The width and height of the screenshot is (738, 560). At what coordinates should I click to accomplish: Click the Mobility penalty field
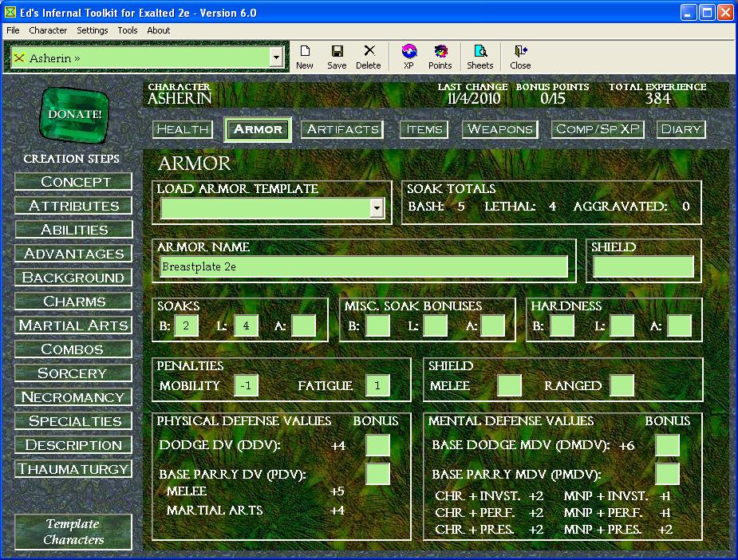tap(246, 386)
